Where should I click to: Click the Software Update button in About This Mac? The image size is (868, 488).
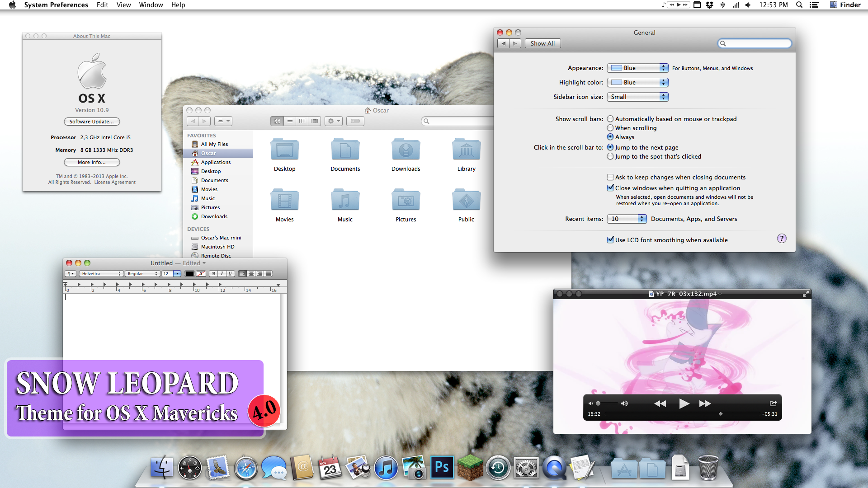coord(92,122)
